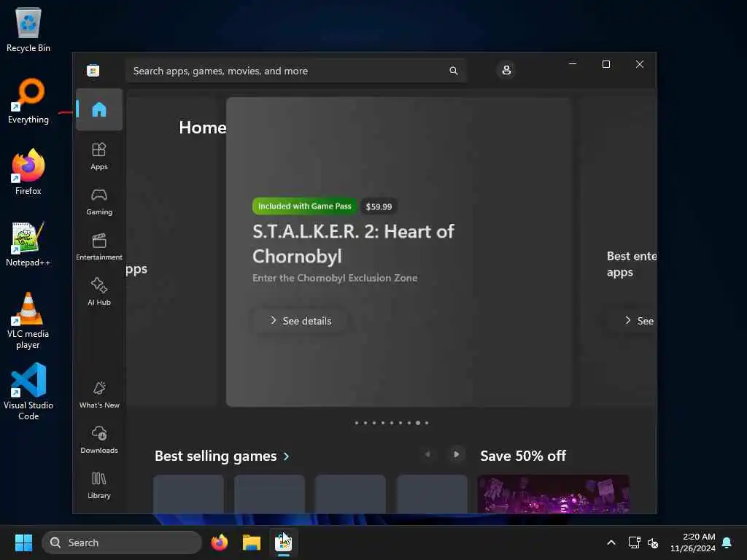Click the $59.99 price tag
Viewport: 747px width, 560px height.
pyautogui.click(x=379, y=206)
